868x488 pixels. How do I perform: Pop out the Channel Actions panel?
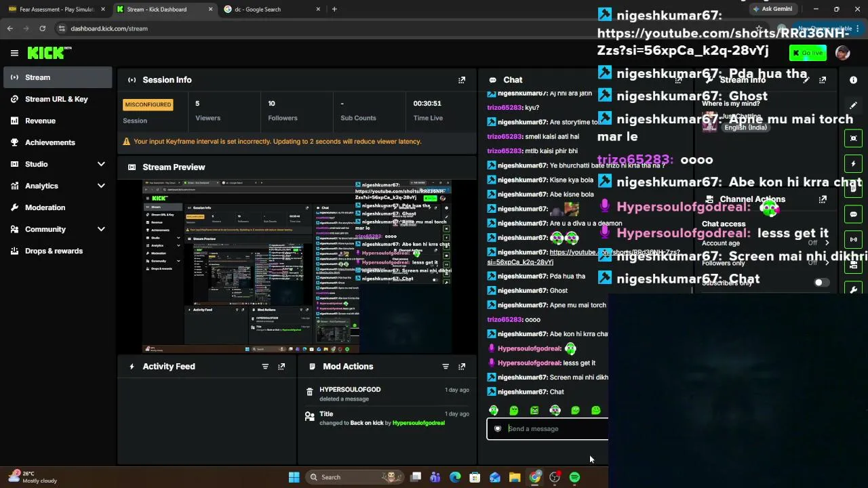point(823,199)
